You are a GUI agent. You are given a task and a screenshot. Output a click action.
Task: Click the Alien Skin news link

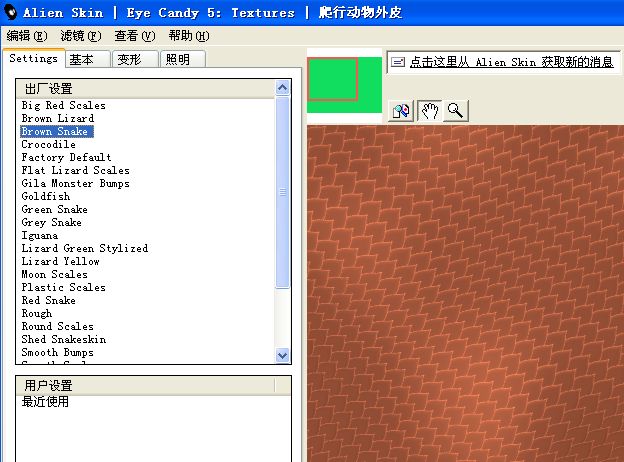511,62
